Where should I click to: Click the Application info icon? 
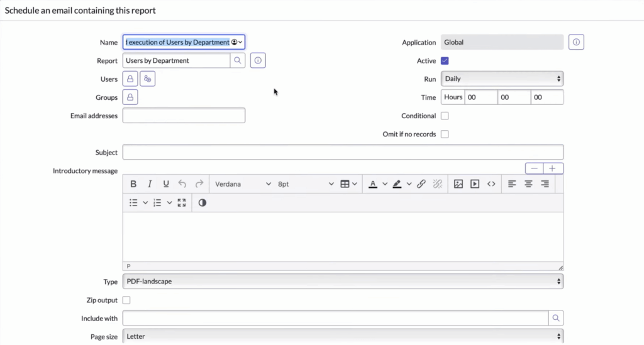[577, 42]
